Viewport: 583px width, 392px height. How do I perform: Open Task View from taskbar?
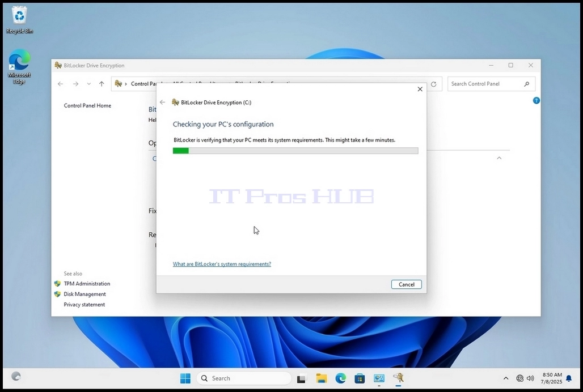(302, 378)
